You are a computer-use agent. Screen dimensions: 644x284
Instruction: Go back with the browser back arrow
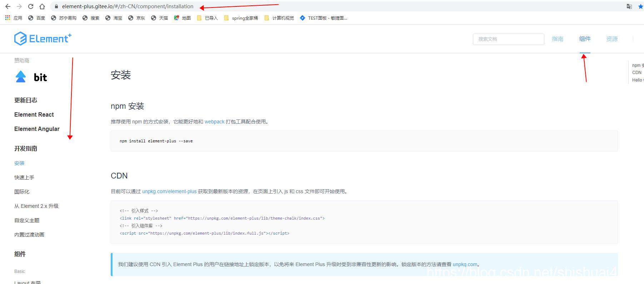coord(8,6)
